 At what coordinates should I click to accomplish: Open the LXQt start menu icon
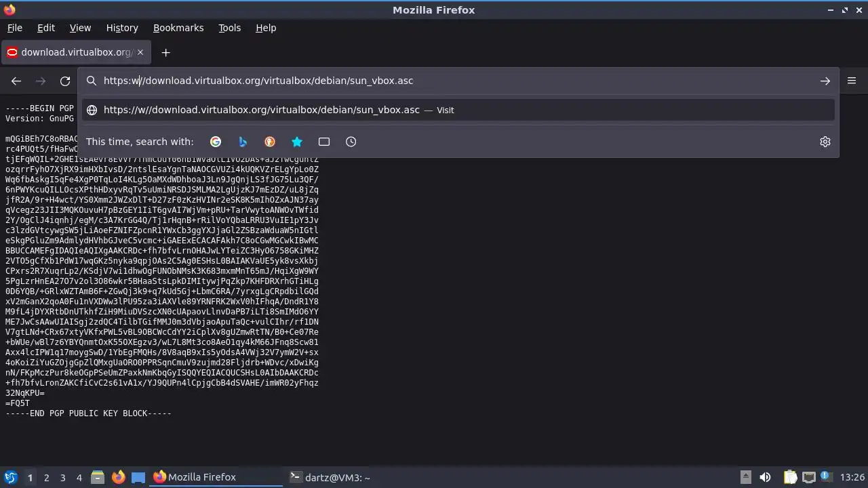[10, 477]
